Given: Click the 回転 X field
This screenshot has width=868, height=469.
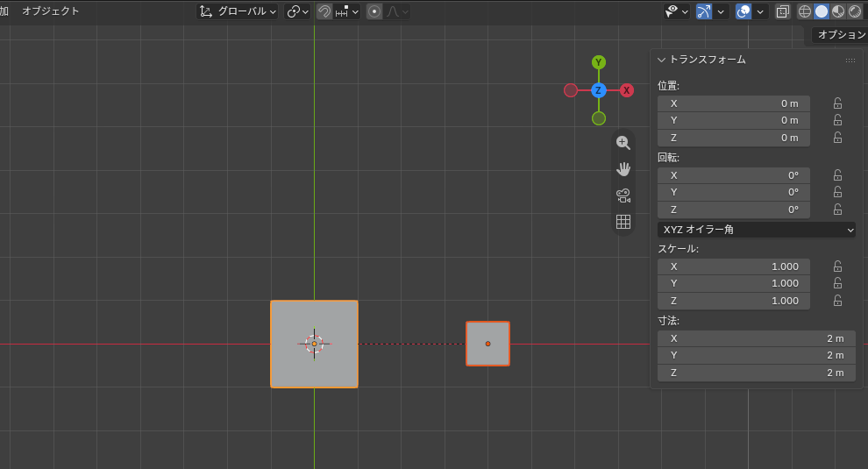Looking at the screenshot, I should [x=734, y=175].
